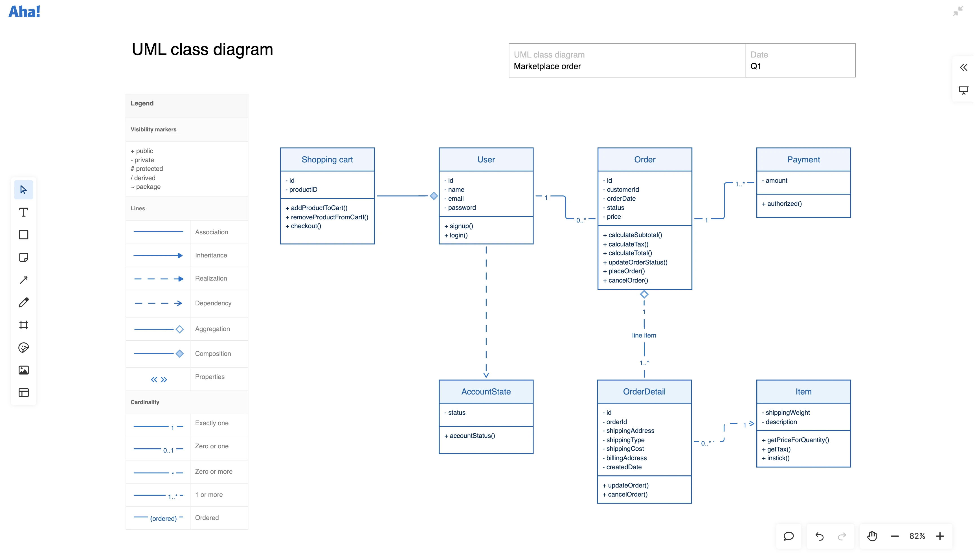The height and width of the screenshot is (560, 975).
Task: Open the comments tool
Action: (789, 536)
